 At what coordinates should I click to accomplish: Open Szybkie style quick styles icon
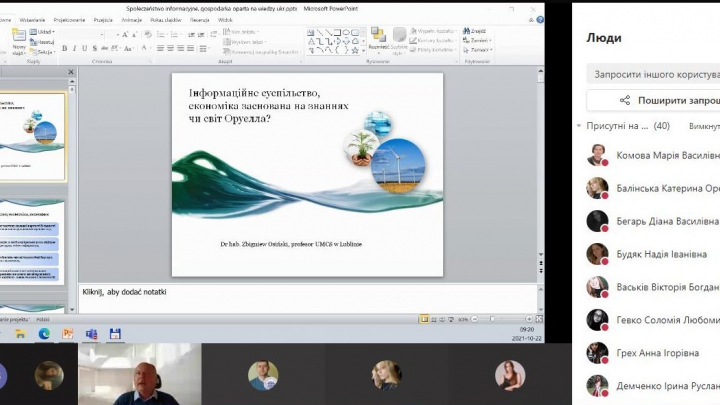point(399,41)
